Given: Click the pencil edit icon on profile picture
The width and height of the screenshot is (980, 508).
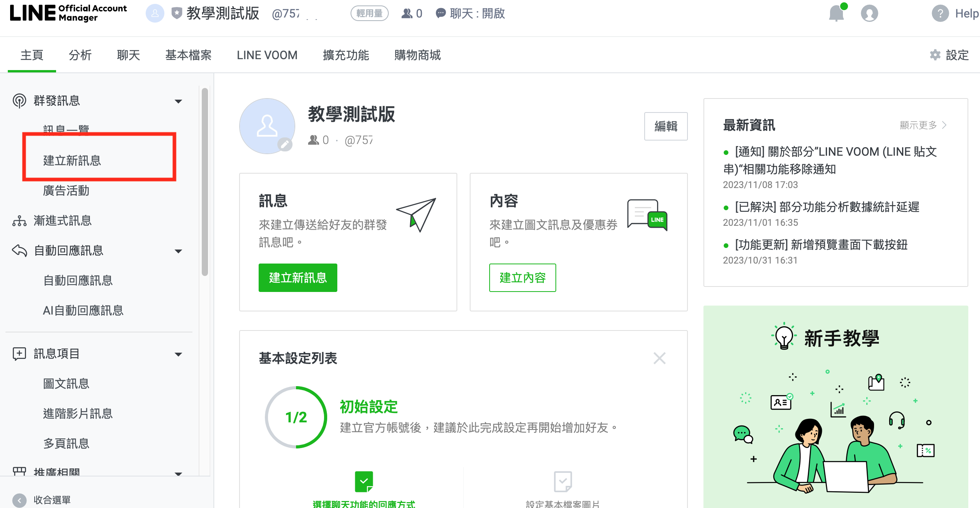Looking at the screenshot, I should (x=285, y=145).
